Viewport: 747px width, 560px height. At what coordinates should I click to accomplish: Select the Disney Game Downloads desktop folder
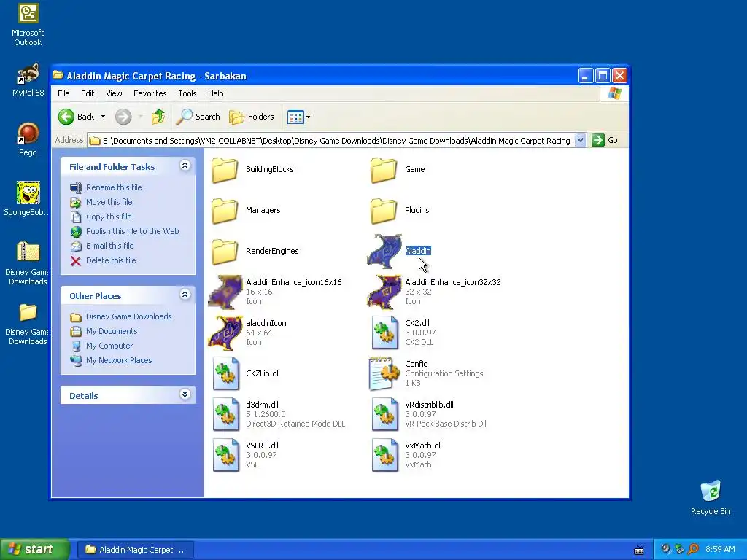28,313
